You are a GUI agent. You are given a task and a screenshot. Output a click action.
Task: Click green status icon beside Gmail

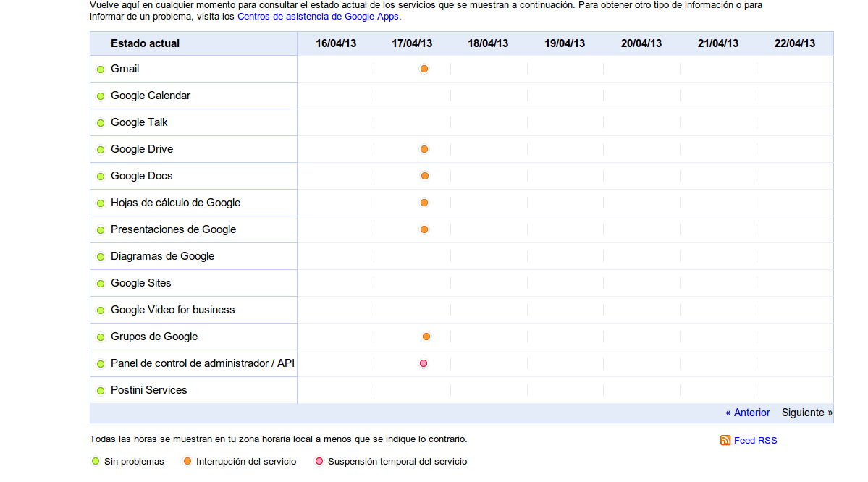[x=101, y=69]
